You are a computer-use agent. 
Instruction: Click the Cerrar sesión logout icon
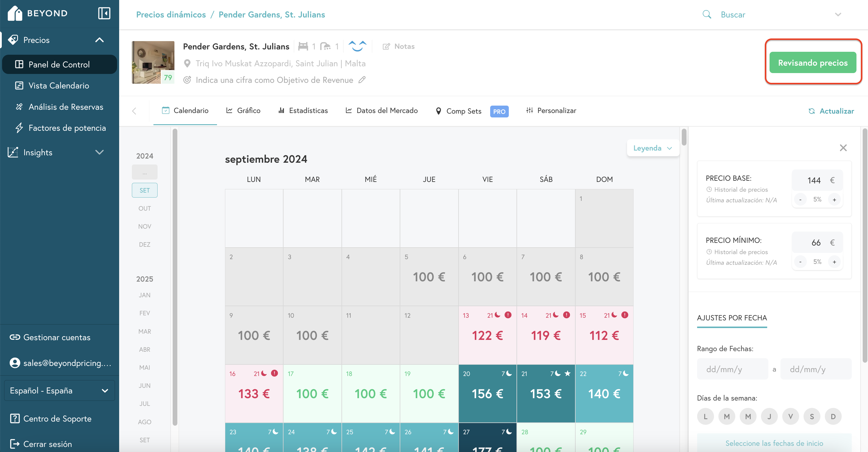(x=14, y=444)
